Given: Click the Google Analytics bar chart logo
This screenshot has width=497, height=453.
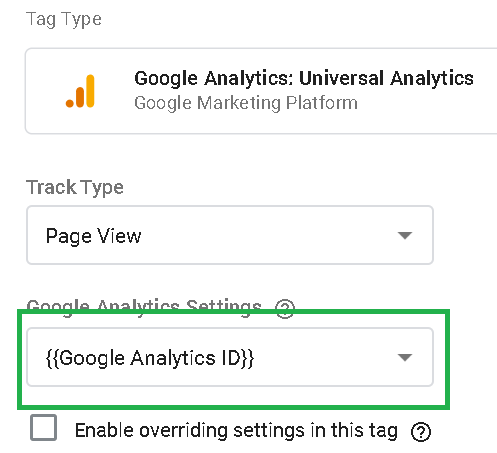Looking at the screenshot, I should (80, 91).
